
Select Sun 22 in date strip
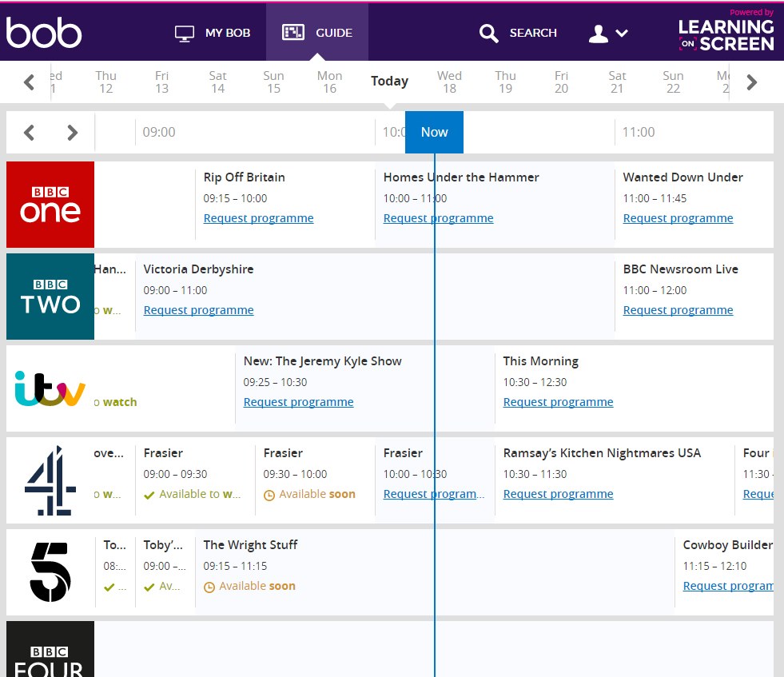pyautogui.click(x=673, y=82)
